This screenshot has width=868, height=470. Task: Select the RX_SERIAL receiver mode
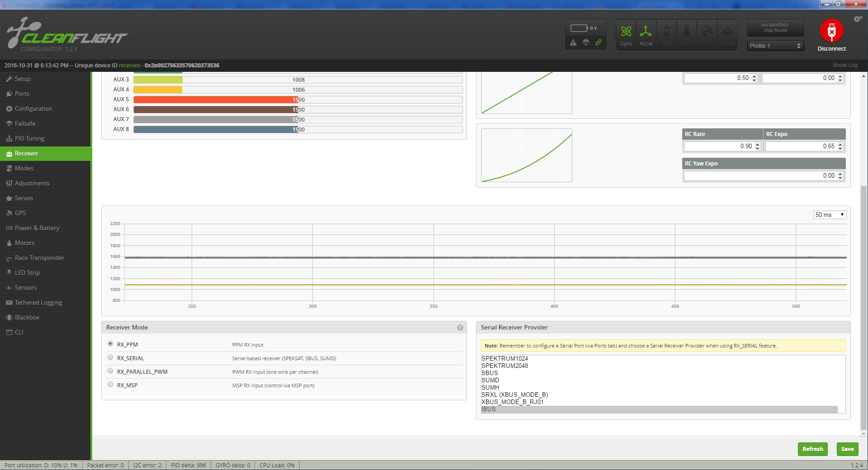pos(110,357)
